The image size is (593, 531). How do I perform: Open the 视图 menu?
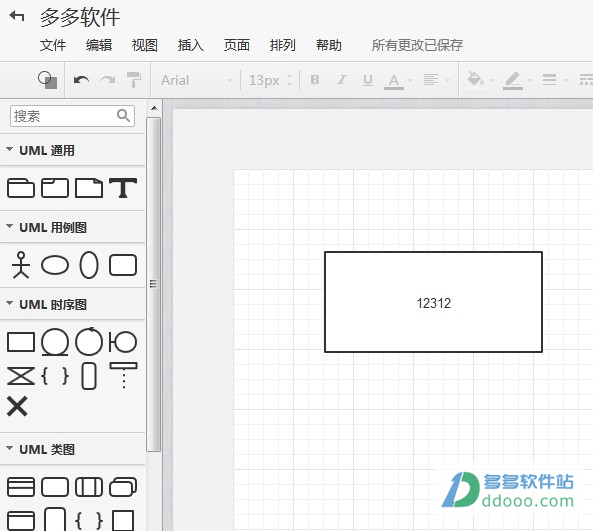(145, 45)
